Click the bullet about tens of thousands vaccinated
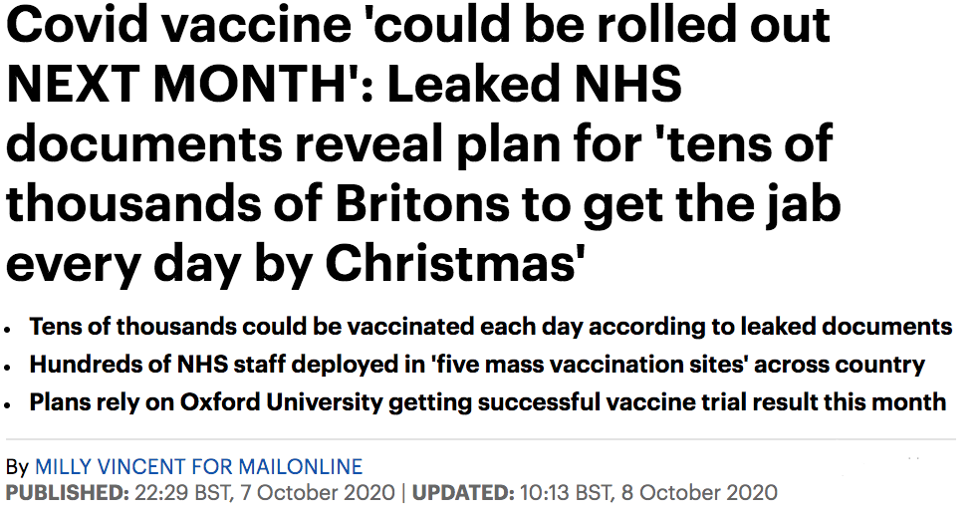 (491, 327)
